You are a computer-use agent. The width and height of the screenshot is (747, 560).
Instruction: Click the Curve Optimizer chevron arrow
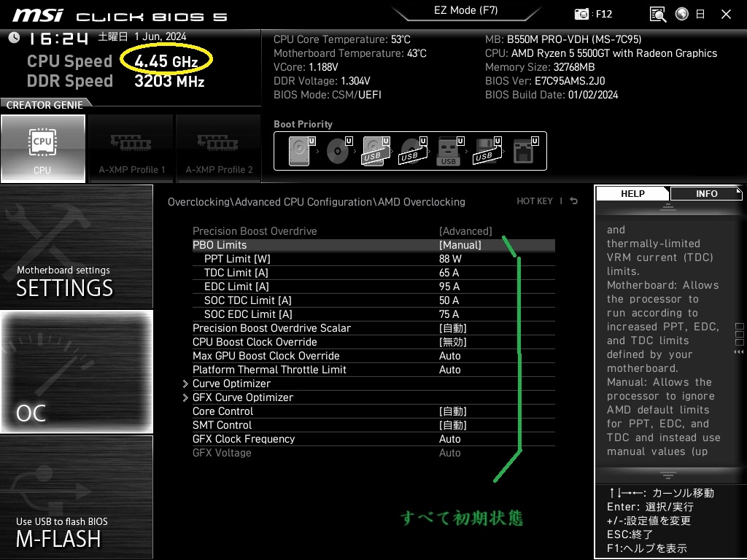click(185, 384)
